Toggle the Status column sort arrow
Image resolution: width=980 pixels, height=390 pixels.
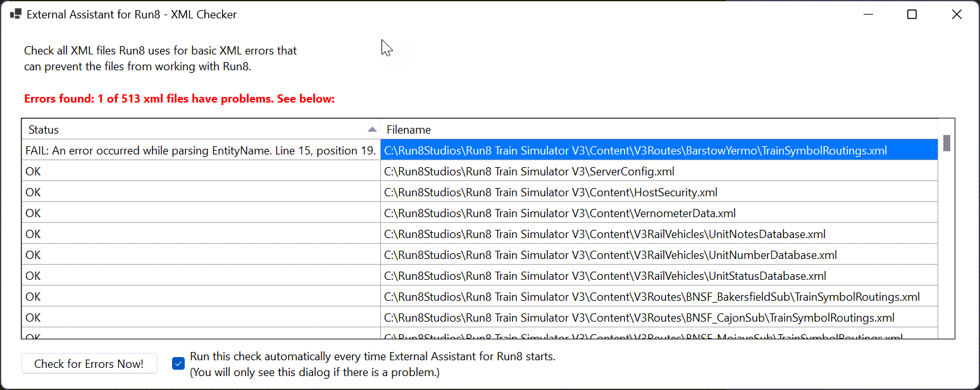(372, 130)
